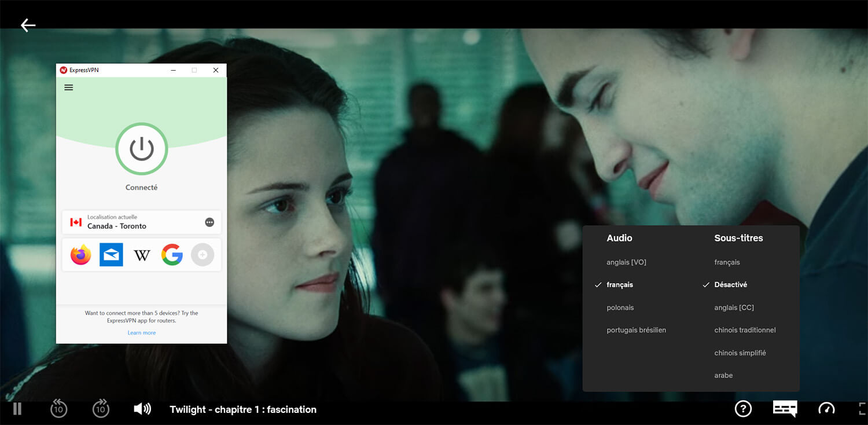Select Désactivé subtitles option
Viewport: 868px width, 425px height.
coord(731,285)
